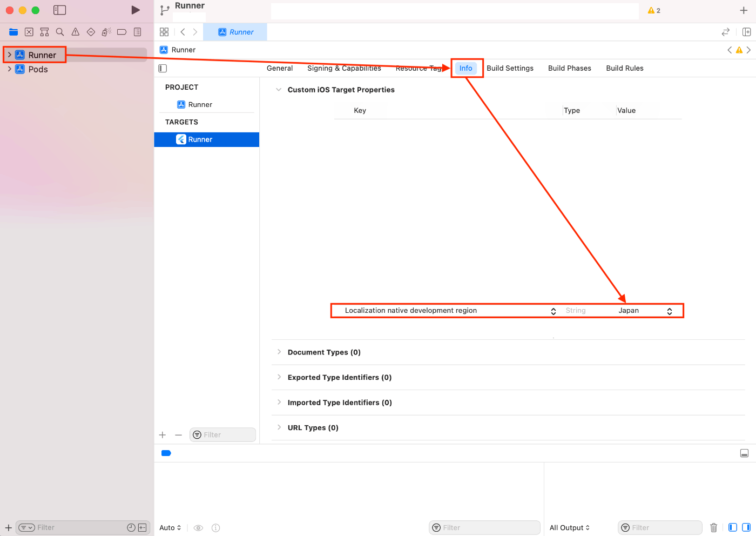Click the blue breakpoint tag in debug bar

tap(166, 453)
